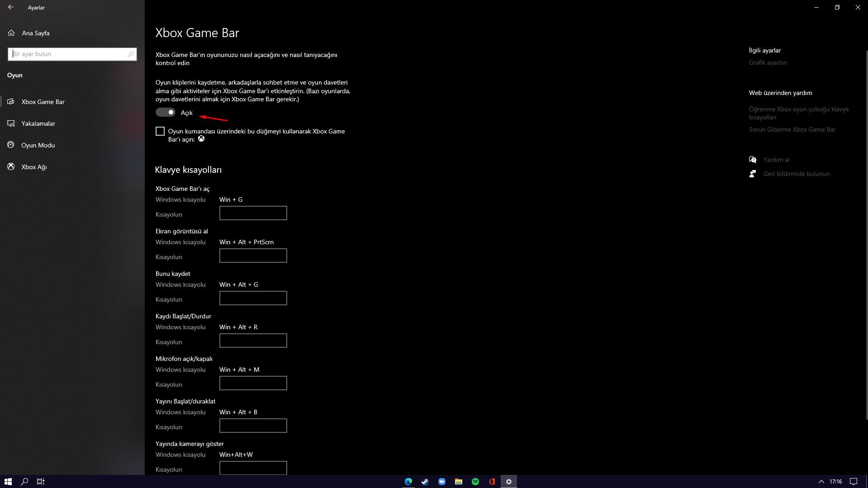Open Spotify from taskbar
Image resolution: width=868 pixels, height=488 pixels.
coord(475,482)
